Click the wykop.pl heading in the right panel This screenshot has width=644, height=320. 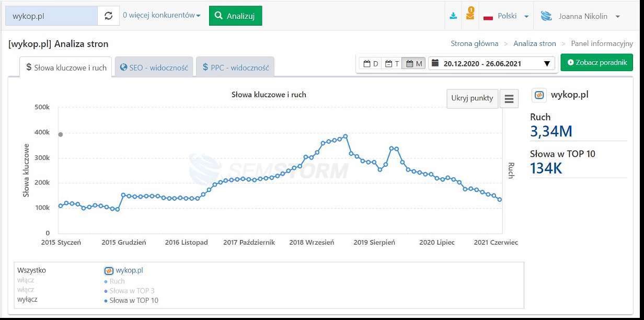point(570,95)
